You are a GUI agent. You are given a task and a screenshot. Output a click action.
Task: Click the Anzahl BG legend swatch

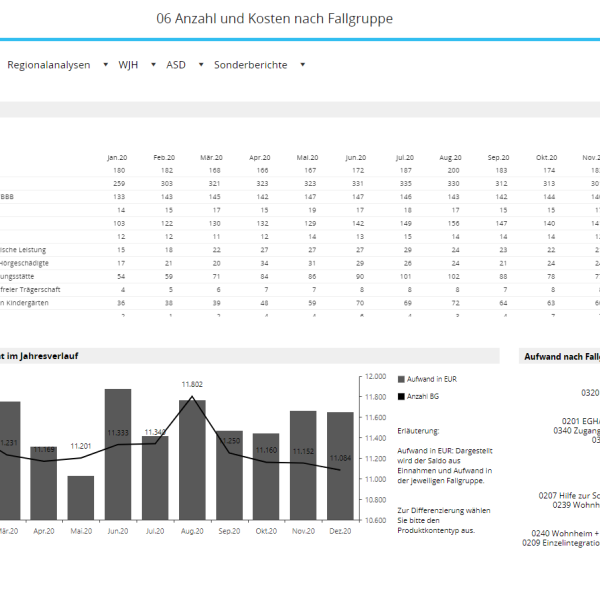click(401, 396)
